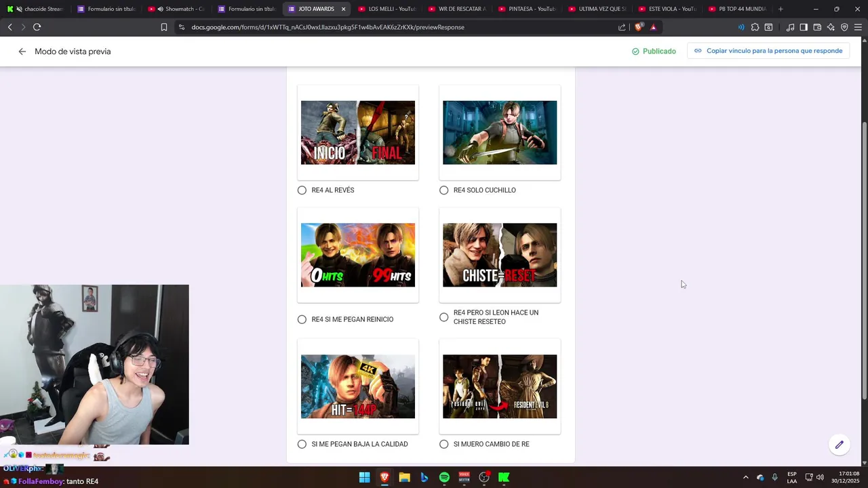Switch to the ESTE VIOLA YouTube tab
The width and height of the screenshot is (868, 488).
click(x=668, y=9)
